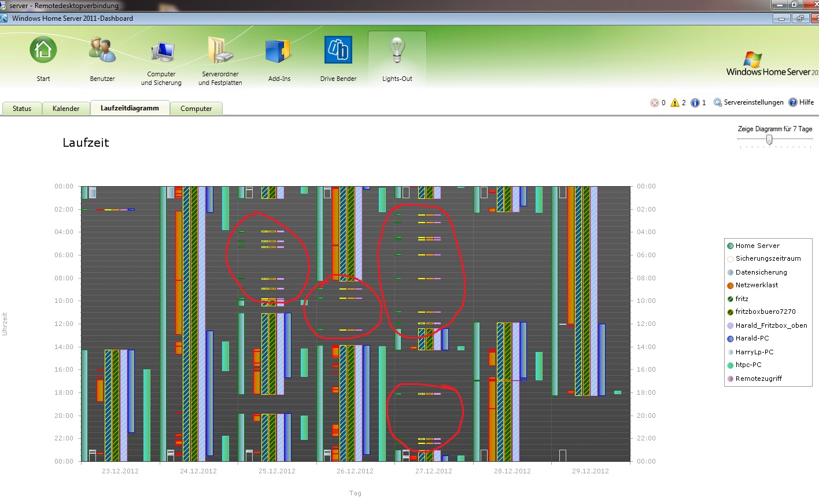
Task: Select the Lights-Out lightbulb icon
Action: [x=397, y=51]
